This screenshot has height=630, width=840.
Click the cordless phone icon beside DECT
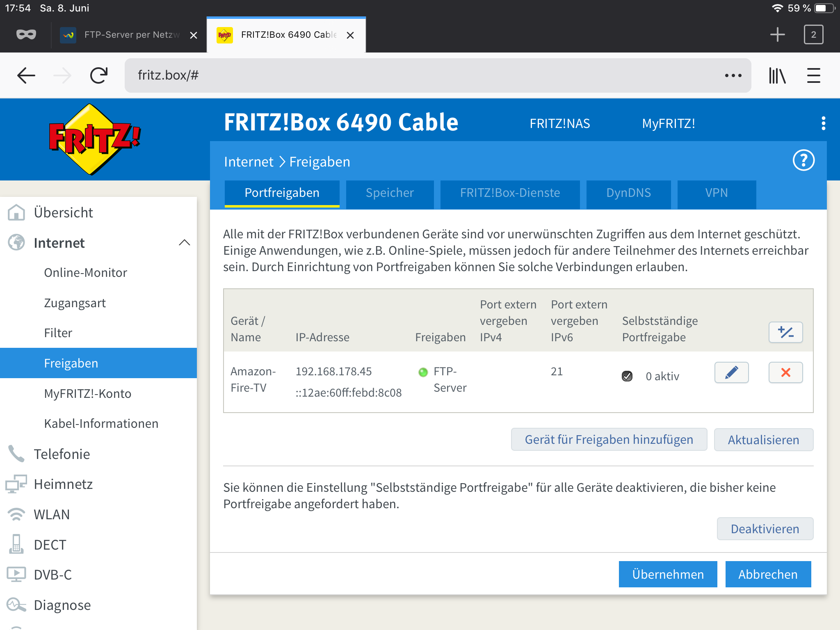click(16, 544)
